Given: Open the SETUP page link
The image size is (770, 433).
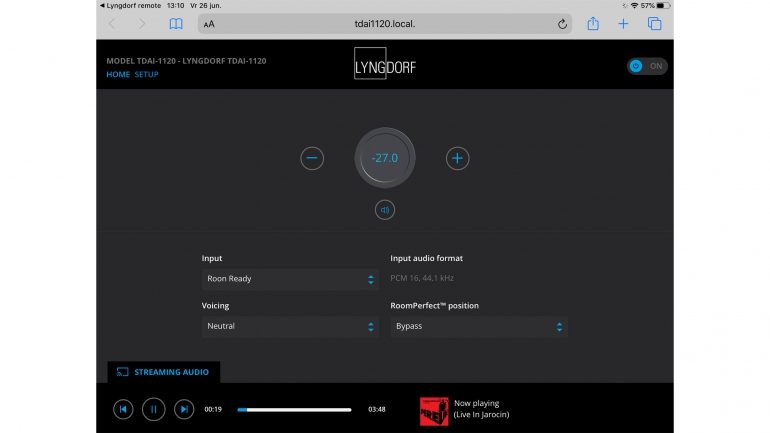Looking at the screenshot, I should 146,75.
